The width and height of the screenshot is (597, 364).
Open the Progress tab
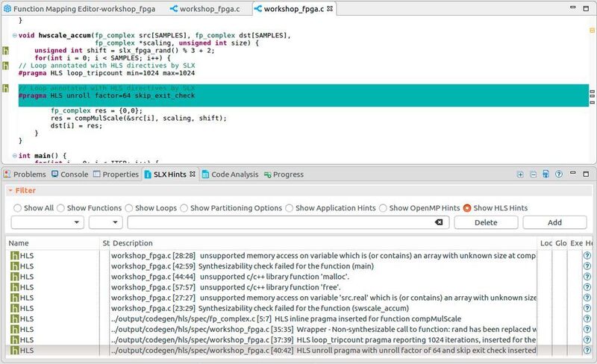point(284,175)
